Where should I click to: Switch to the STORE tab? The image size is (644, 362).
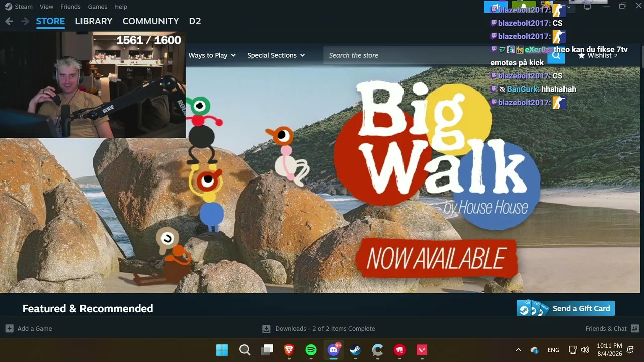pyautogui.click(x=50, y=21)
